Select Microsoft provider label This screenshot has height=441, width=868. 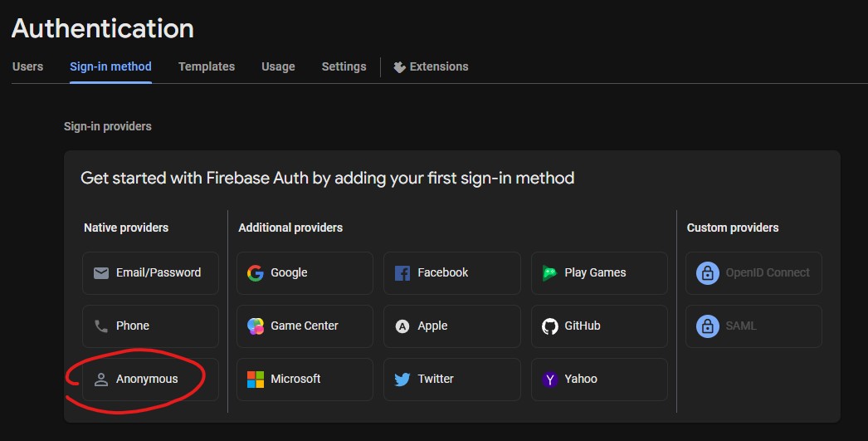point(295,379)
